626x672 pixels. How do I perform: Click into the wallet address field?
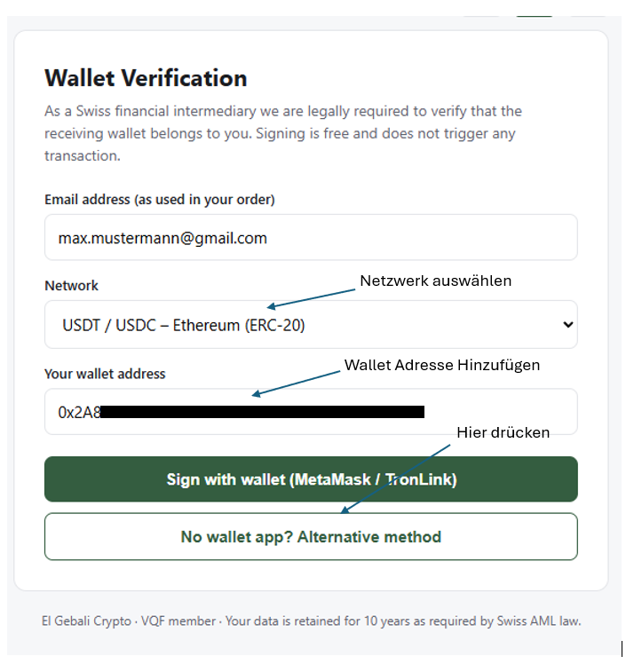pyautogui.click(x=311, y=411)
